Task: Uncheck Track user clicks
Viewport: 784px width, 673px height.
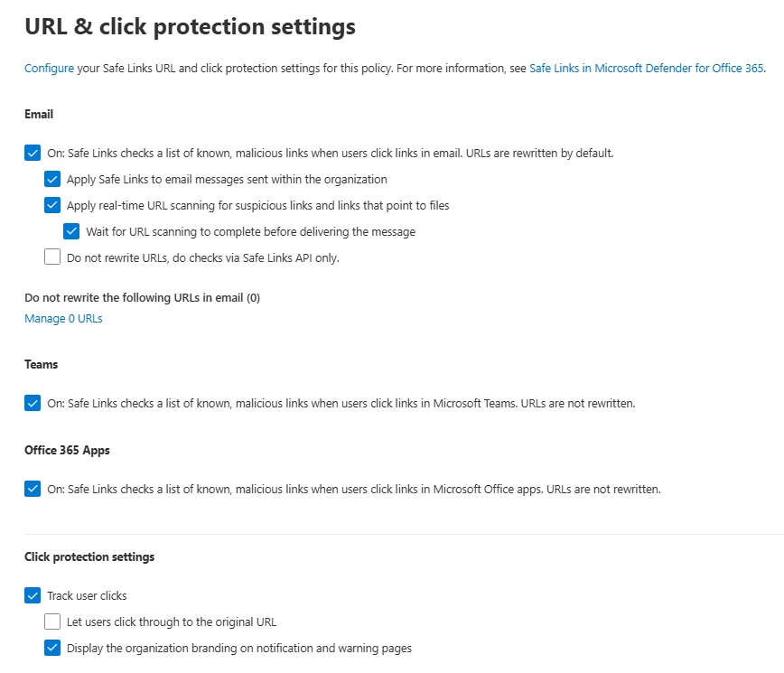Action: (33, 595)
